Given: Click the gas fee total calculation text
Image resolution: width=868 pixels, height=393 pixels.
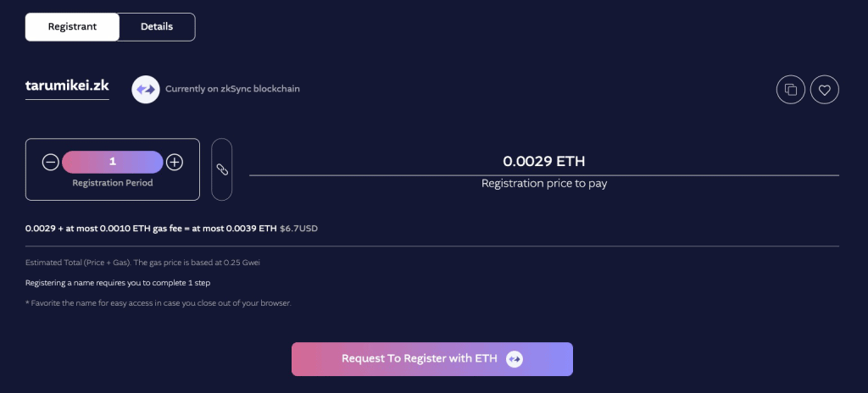Looking at the screenshot, I should (x=151, y=228).
